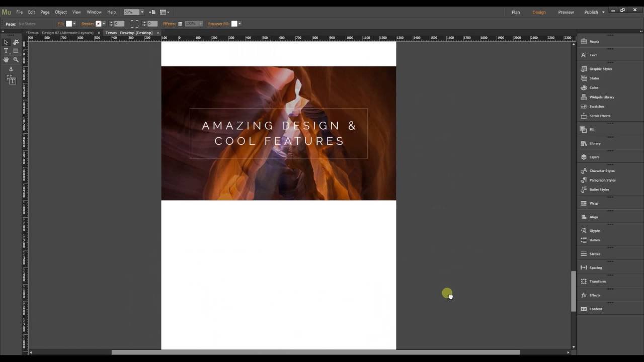
Task: Select the Hand tool
Action: coord(6,59)
